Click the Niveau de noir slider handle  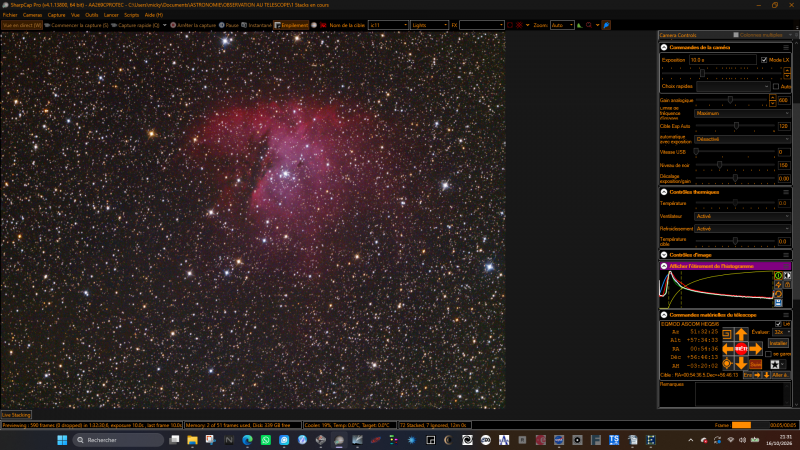click(x=719, y=165)
